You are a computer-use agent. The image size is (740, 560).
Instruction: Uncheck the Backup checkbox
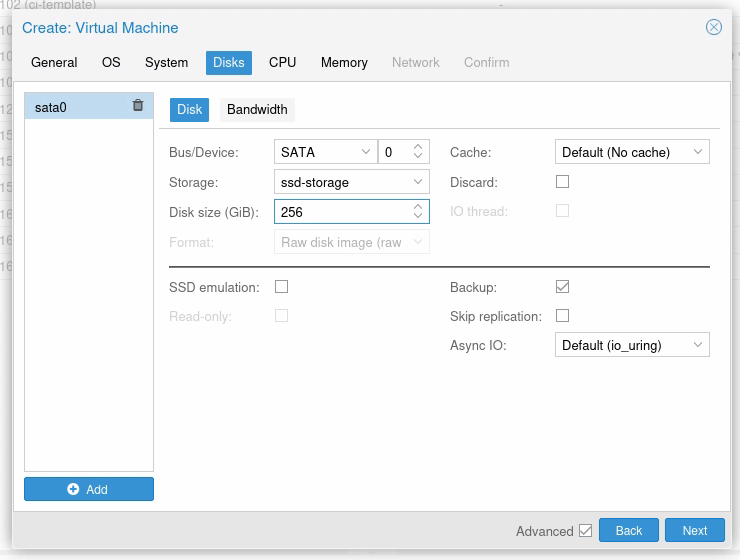point(562,286)
